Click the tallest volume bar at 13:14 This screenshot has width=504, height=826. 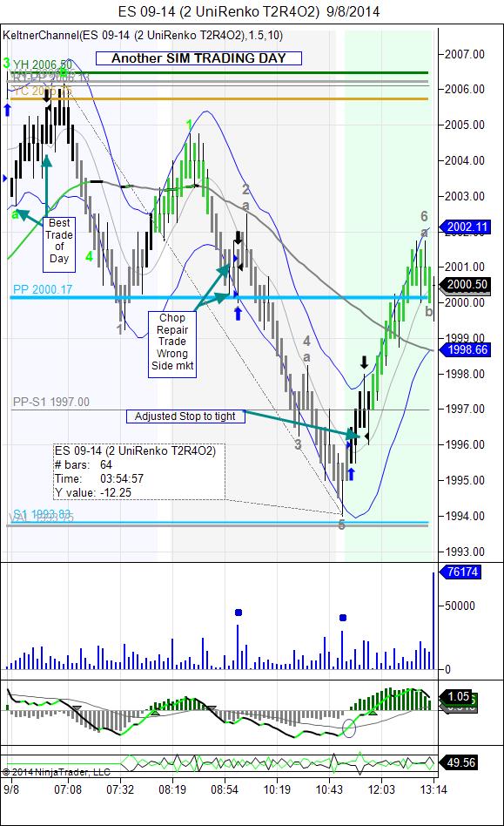tap(433, 620)
